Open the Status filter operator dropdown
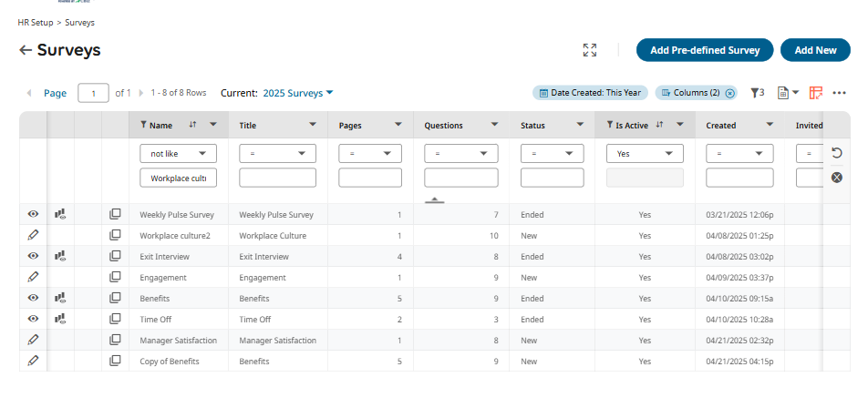The height and width of the screenshot is (408, 868). click(x=552, y=153)
